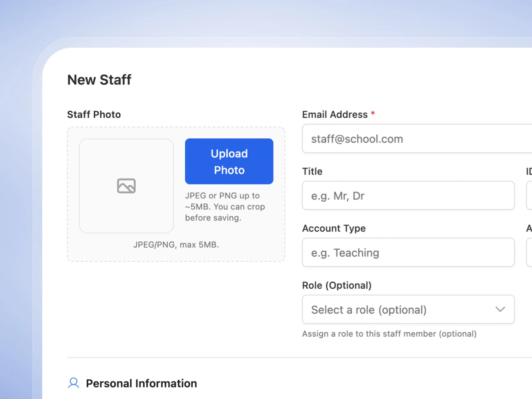Viewport: 532px width, 399px height.
Task: Click the 'JPEG/PNG, max 5MB.' caption
Action: (176, 244)
